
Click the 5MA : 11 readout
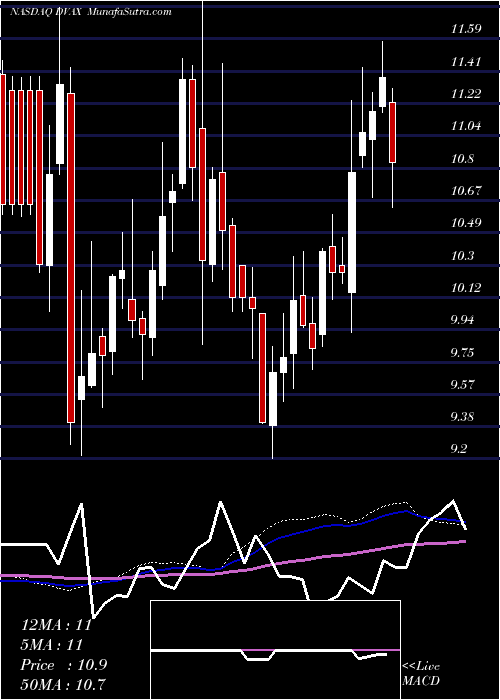click(x=52, y=644)
